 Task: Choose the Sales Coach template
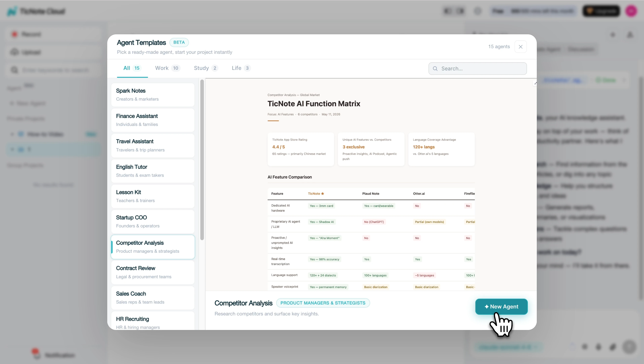coord(153,298)
